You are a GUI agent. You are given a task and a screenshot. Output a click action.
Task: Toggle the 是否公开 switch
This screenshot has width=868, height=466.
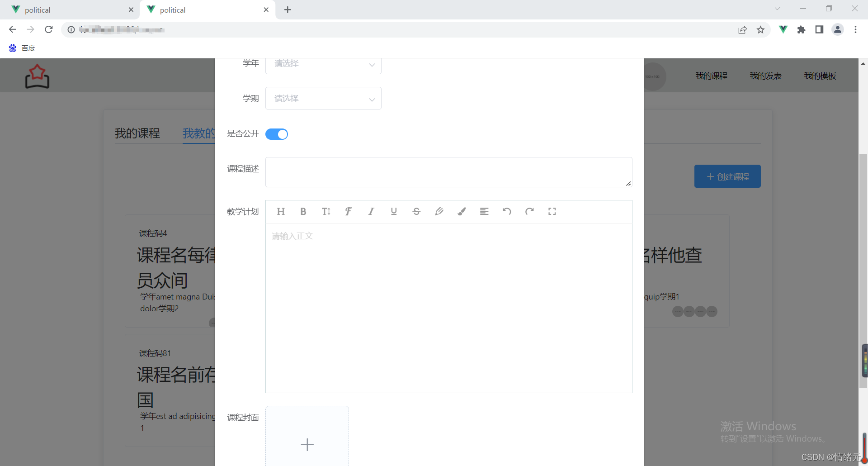pyautogui.click(x=277, y=134)
